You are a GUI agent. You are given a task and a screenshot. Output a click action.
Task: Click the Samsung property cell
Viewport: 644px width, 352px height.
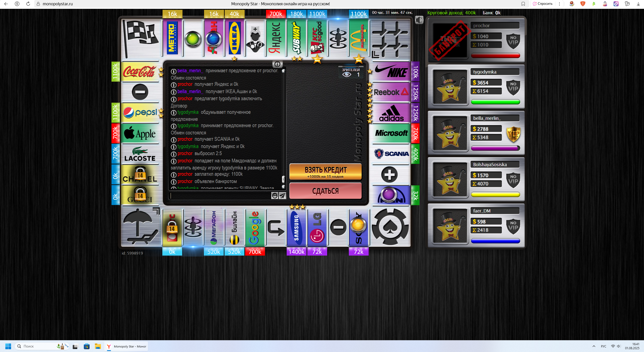click(296, 228)
